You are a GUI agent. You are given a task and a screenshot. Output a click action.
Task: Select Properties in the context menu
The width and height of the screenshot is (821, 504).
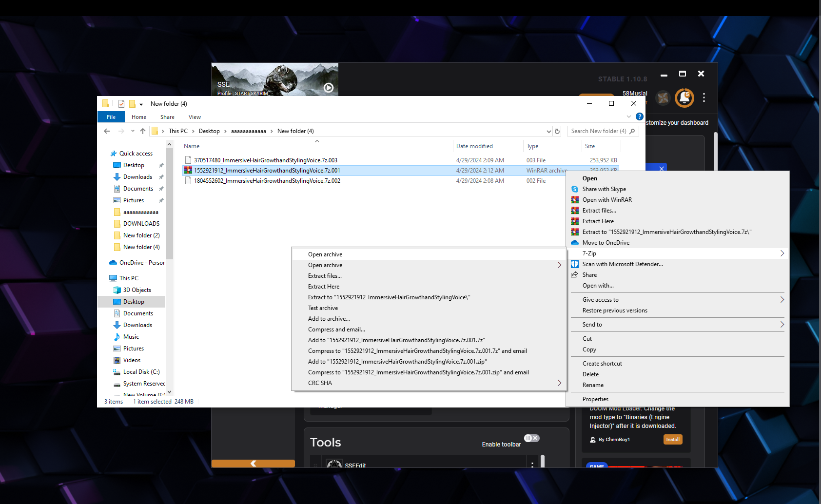pyautogui.click(x=595, y=399)
